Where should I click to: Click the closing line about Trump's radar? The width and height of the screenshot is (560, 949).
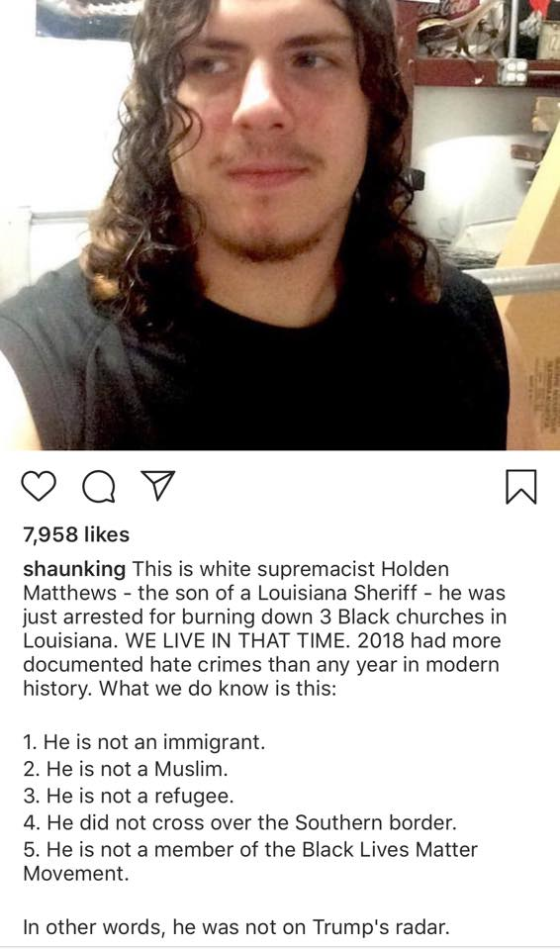point(236,927)
